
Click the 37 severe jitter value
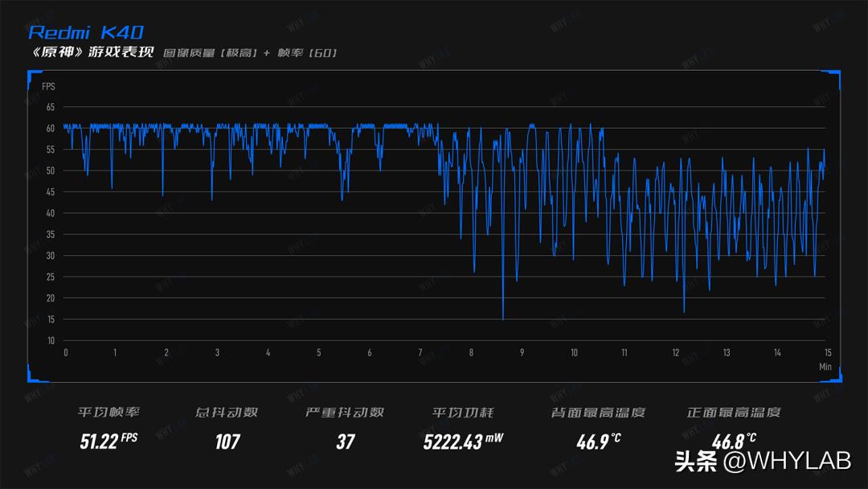[346, 442]
